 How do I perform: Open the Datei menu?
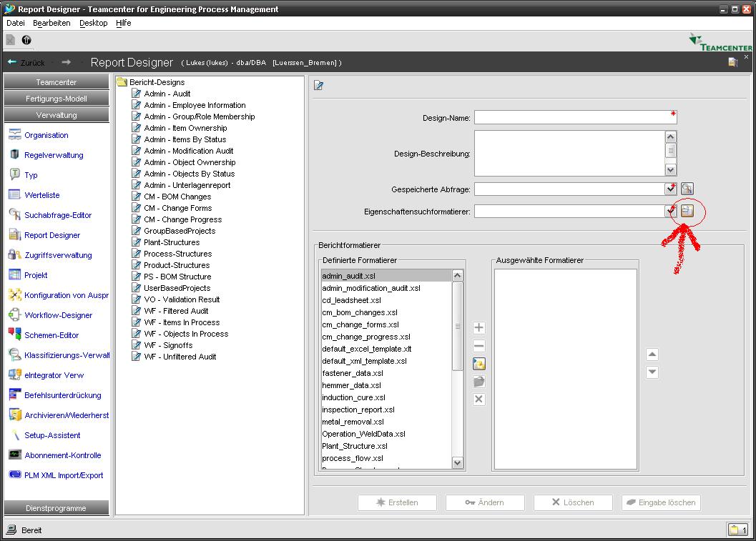pyautogui.click(x=16, y=23)
